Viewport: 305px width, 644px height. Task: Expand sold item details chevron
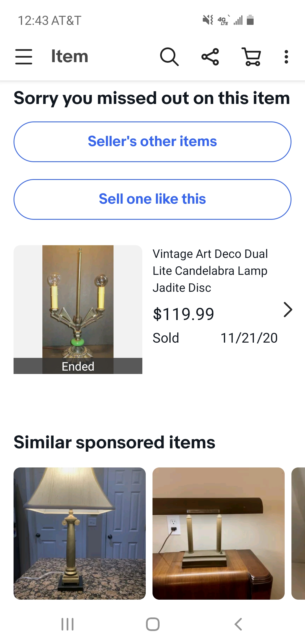click(x=287, y=310)
